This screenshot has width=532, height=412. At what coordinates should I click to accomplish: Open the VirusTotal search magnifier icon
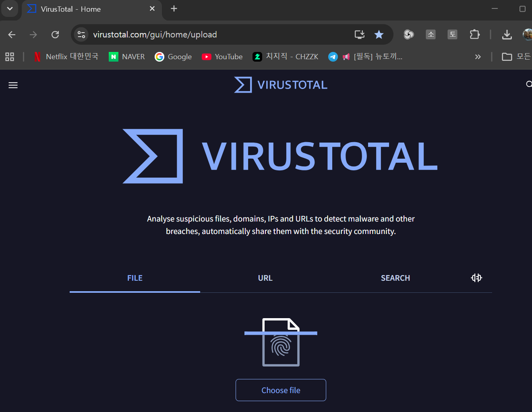pos(529,84)
